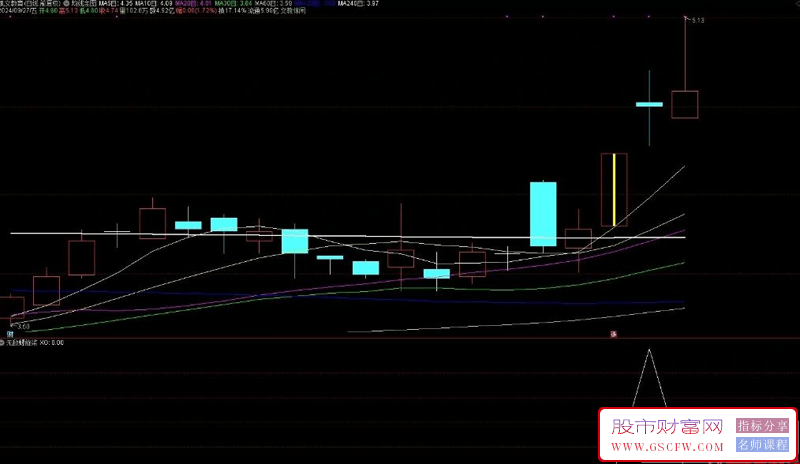This screenshot has width=800, height=464.
Task: Click the round icon beside the sub-indicator name
Action: (2, 343)
